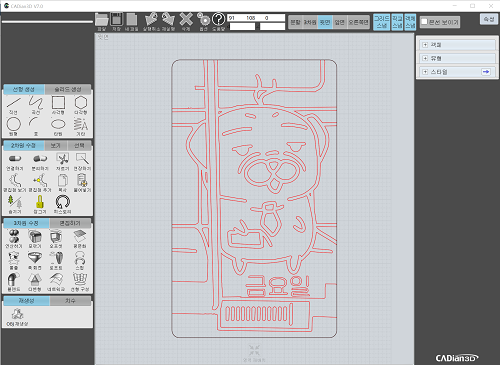Open help via question mark icon
500x365 pixels.
pyautogui.click(x=219, y=21)
